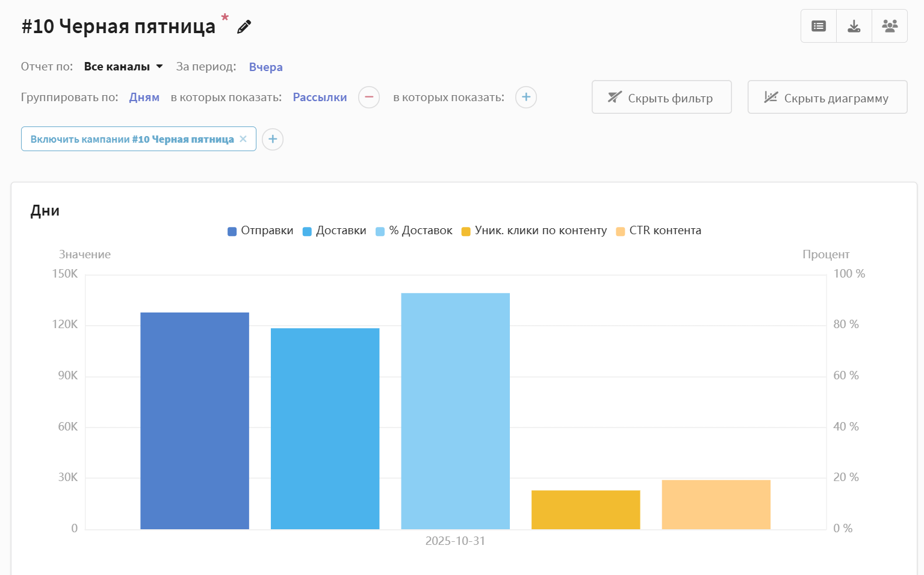
Task: Click the Рассылки grouping selector
Action: coord(320,97)
